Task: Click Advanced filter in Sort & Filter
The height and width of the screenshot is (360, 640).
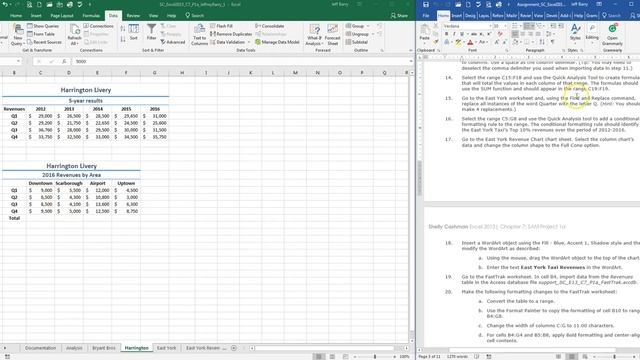Action: pos(173,42)
